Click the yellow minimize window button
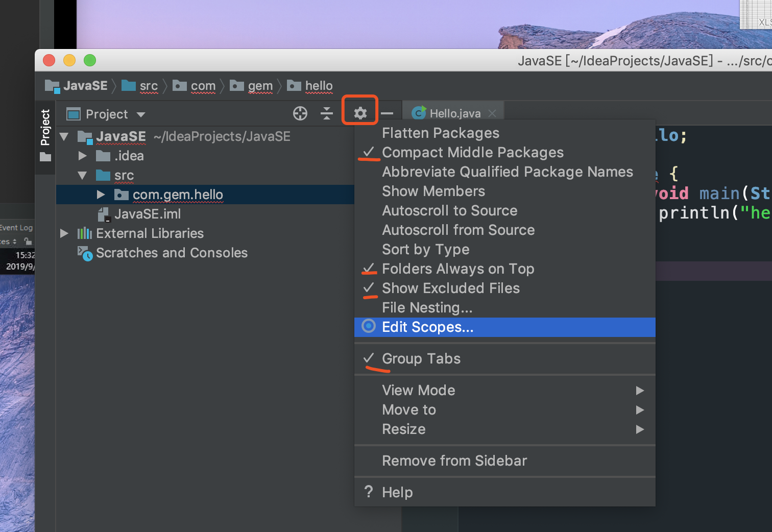The image size is (772, 532). click(69, 60)
